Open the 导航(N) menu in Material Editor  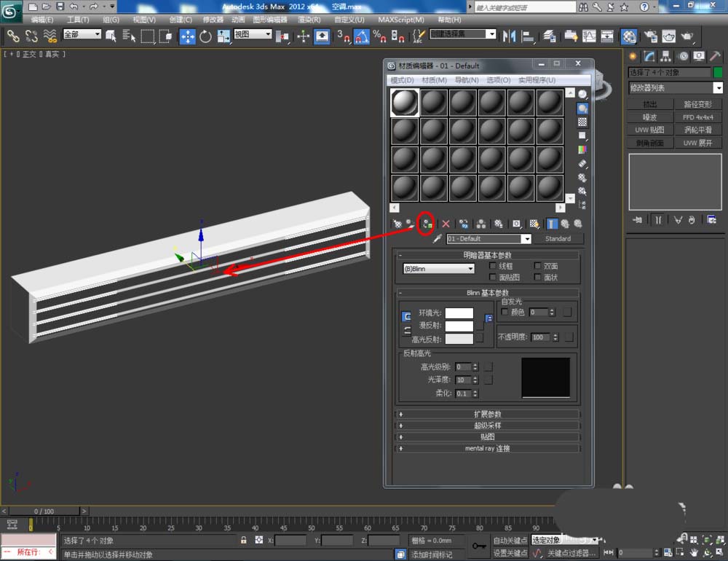coord(466,80)
